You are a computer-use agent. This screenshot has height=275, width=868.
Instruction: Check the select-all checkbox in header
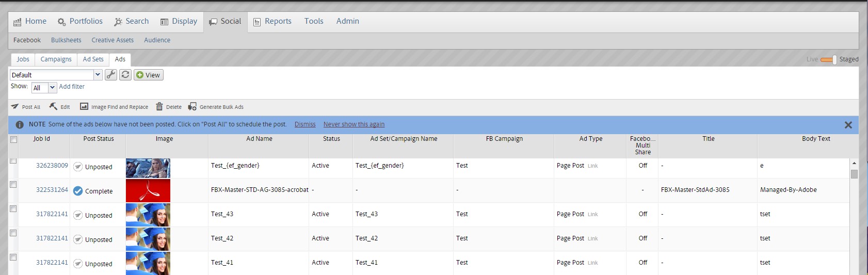click(x=14, y=139)
